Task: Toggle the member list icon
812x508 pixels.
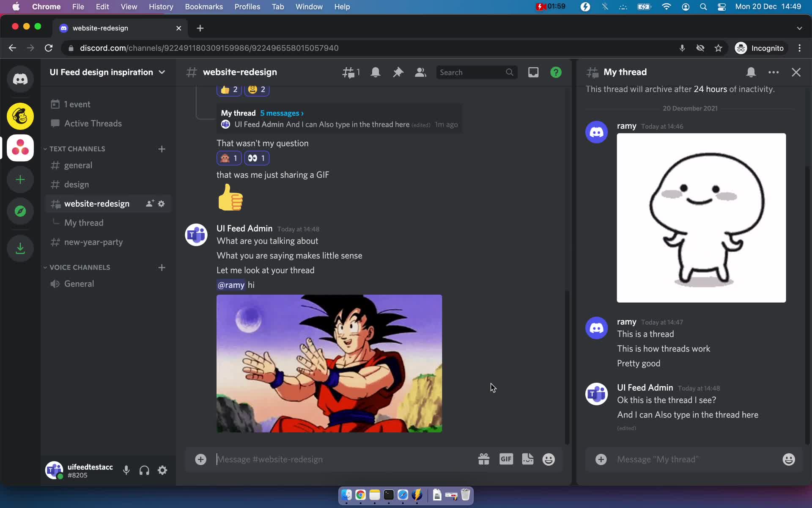Action: 420,72
